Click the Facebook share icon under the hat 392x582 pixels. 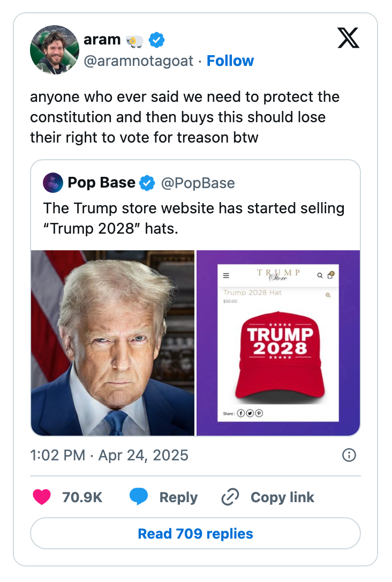click(x=240, y=413)
